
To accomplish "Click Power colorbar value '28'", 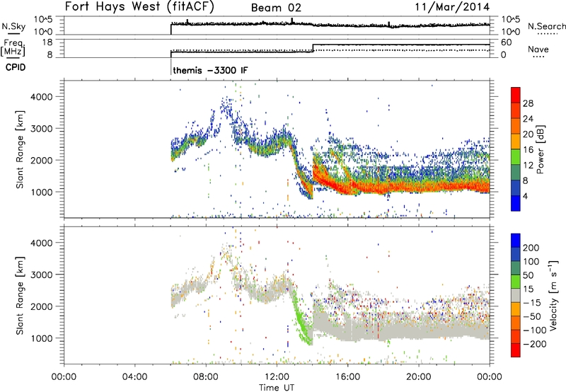I will coord(528,103).
